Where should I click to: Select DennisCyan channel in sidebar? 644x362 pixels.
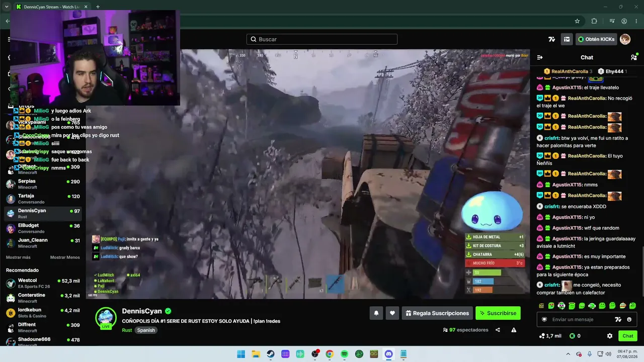pos(43,213)
